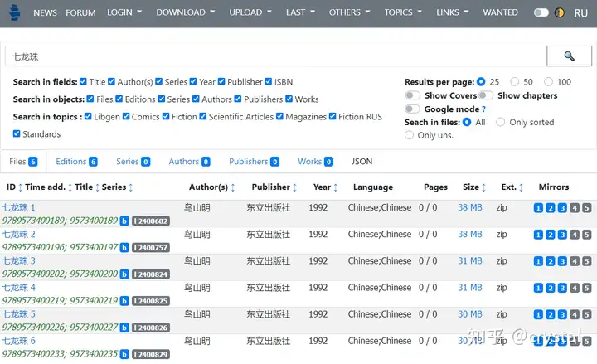Open mirror 2 for 七龙珠 5
Image resolution: width=597 pixels, height=364 pixels.
(551, 314)
